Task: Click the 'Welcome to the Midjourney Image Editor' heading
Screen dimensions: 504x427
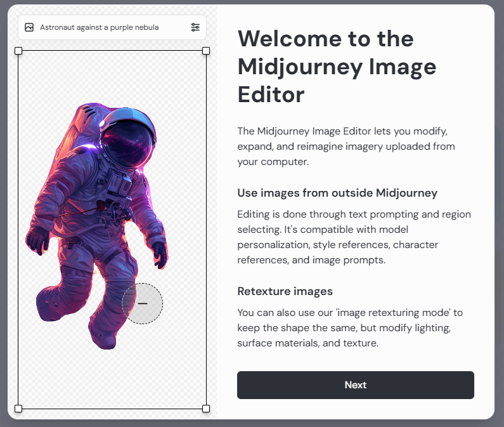Action: [337, 67]
